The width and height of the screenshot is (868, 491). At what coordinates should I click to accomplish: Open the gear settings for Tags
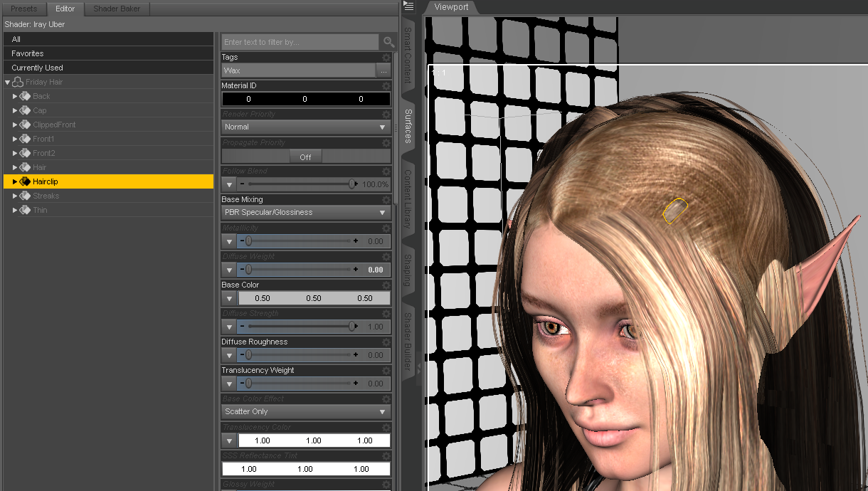(x=386, y=57)
